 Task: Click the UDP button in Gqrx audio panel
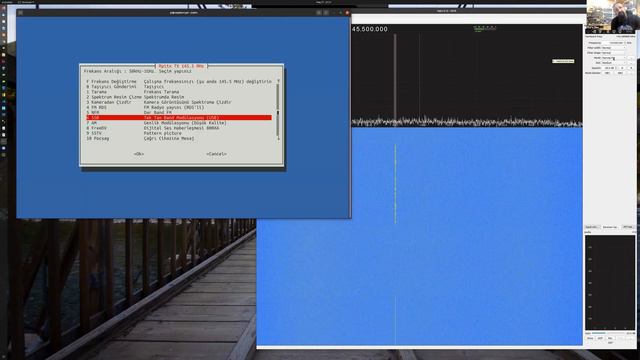click(x=600, y=338)
